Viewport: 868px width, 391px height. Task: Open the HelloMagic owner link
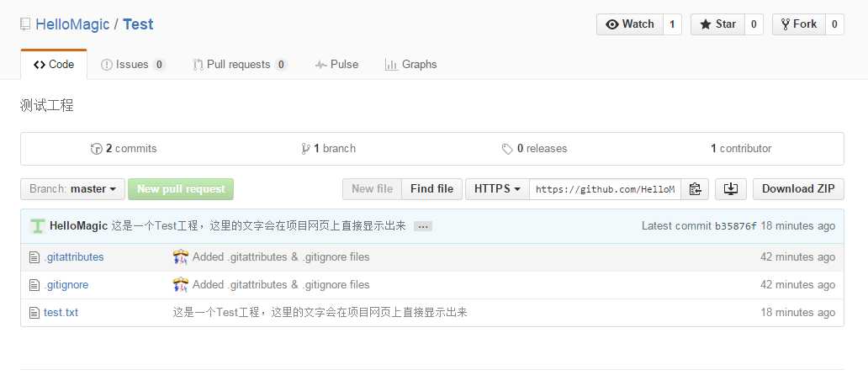[x=72, y=24]
